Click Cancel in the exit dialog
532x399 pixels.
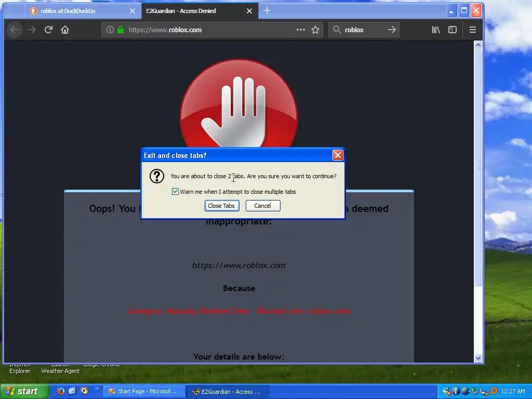coord(263,206)
